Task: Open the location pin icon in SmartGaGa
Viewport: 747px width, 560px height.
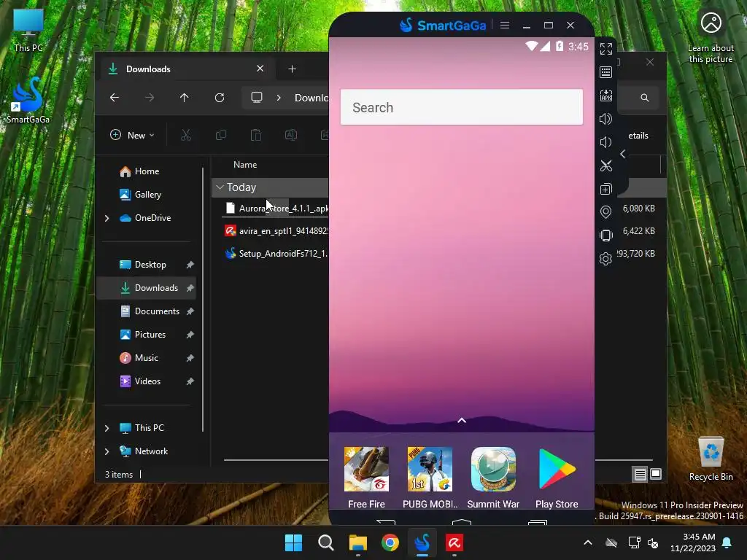Action: click(x=606, y=212)
